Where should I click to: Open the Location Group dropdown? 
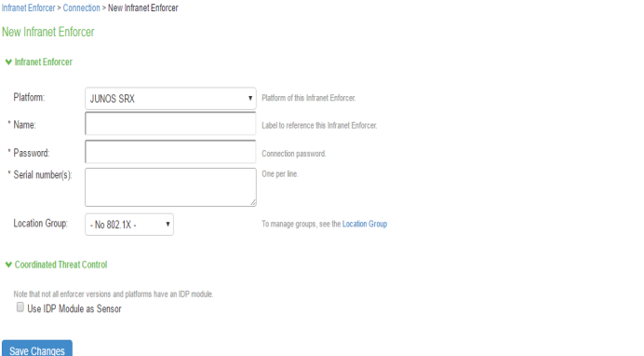coord(129,225)
